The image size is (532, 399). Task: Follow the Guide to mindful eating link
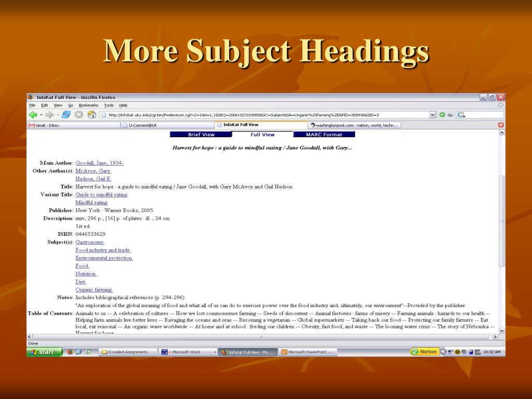(101, 194)
